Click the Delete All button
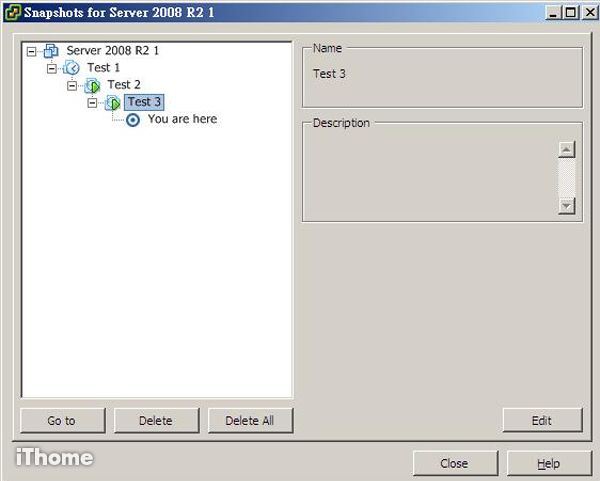 251,421
